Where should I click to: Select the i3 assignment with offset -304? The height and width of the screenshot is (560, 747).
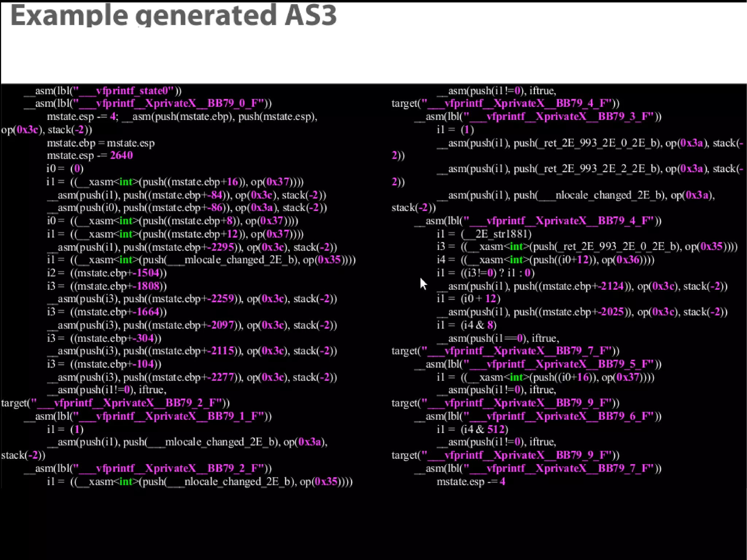click(104, 338)
